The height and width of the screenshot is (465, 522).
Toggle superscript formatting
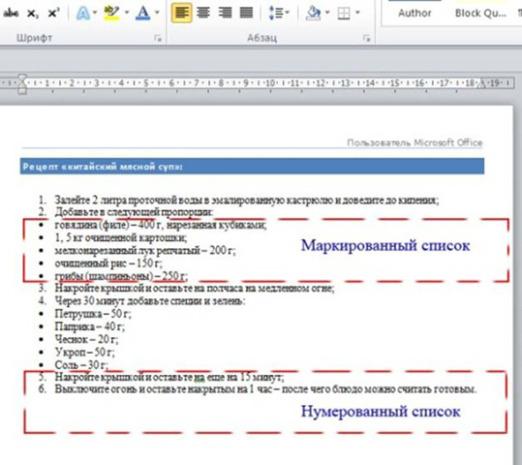point(53,13)
